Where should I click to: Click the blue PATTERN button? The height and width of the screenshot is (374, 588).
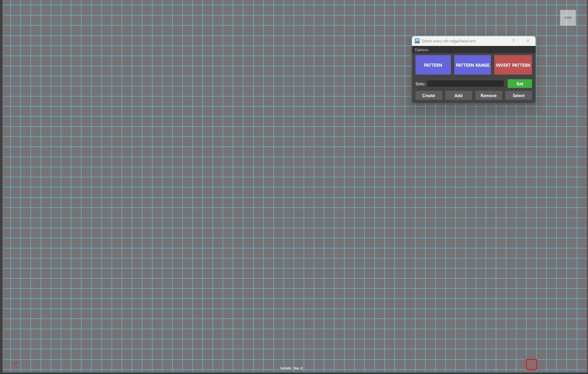[x=433, y=65]
